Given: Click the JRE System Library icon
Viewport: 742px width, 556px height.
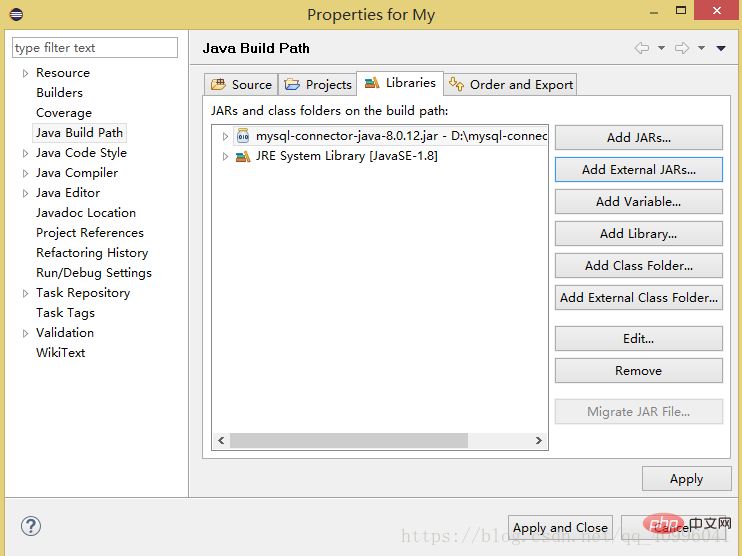Looking at the screenshot, I should 243,156.
